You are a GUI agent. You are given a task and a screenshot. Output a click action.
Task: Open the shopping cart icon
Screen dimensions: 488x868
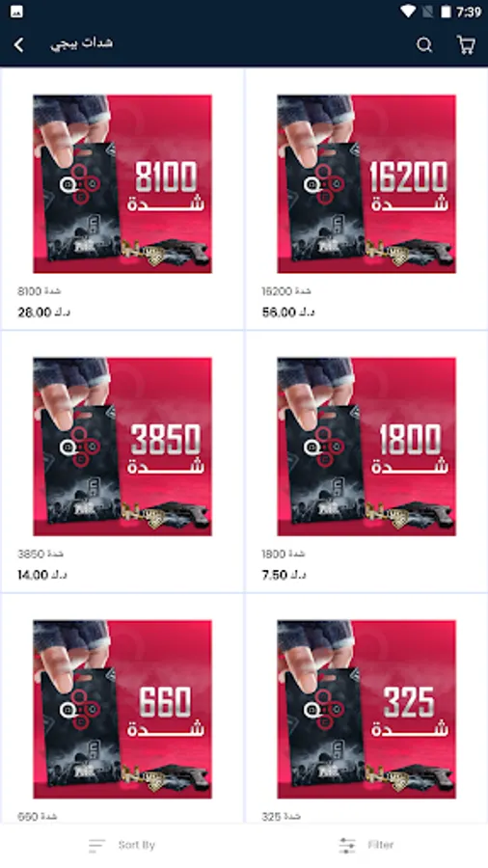tap(466, 44)
